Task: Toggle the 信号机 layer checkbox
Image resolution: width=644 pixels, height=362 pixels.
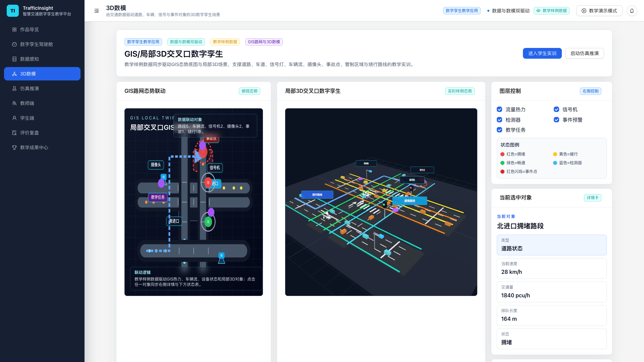Action: [x=556, y=109]
